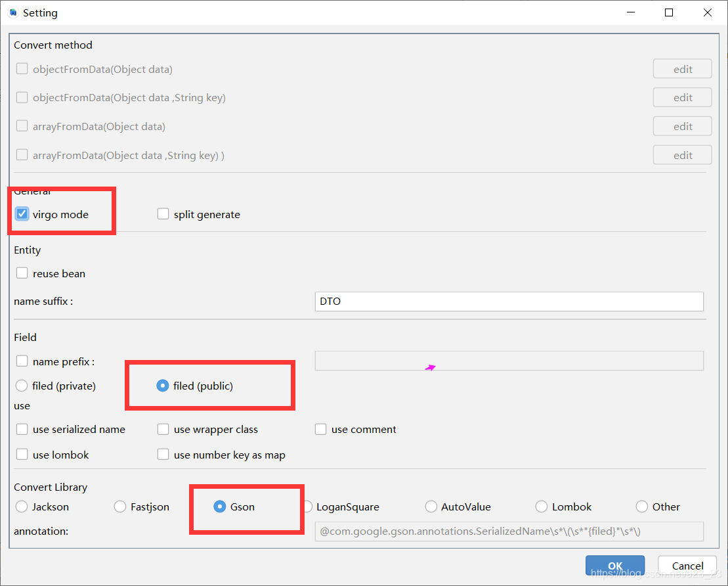Select LoganSquare convert library
This screenshot has height=586, width=728.
point(308,507)
